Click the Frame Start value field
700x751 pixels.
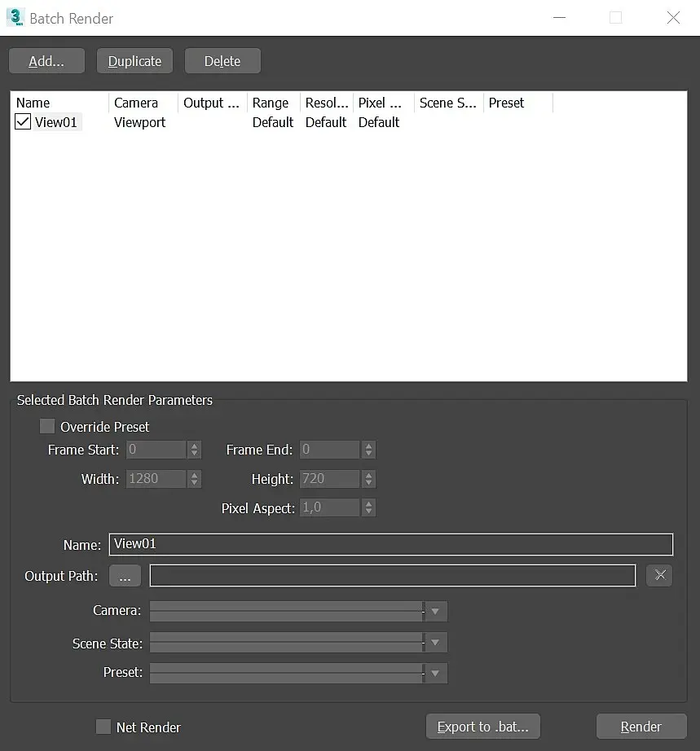[x=156, y=450]
